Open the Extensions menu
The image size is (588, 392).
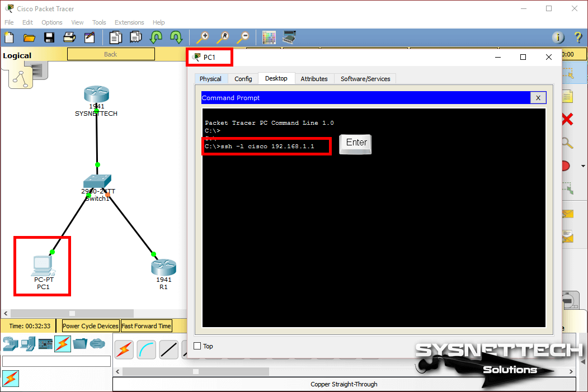point(129,22)
